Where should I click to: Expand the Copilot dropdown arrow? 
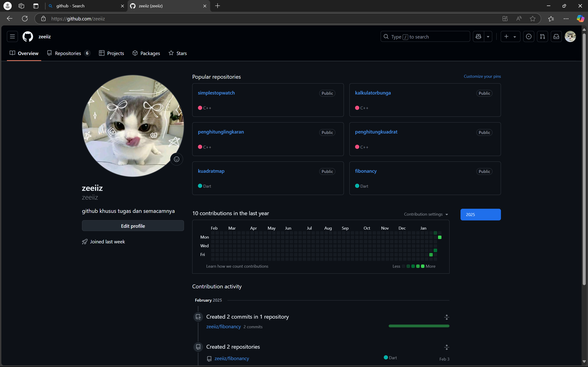coord(488,37)
